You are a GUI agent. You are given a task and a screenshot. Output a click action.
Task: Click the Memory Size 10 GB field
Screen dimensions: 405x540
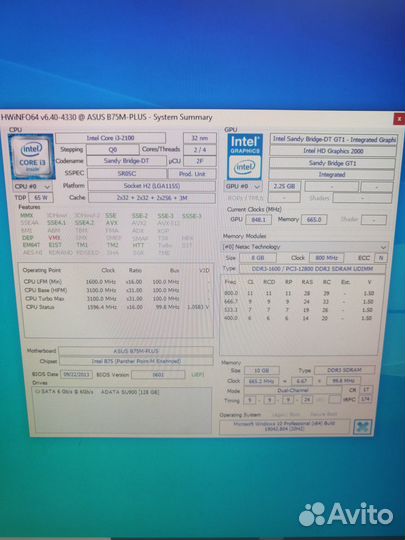[262, 371]
